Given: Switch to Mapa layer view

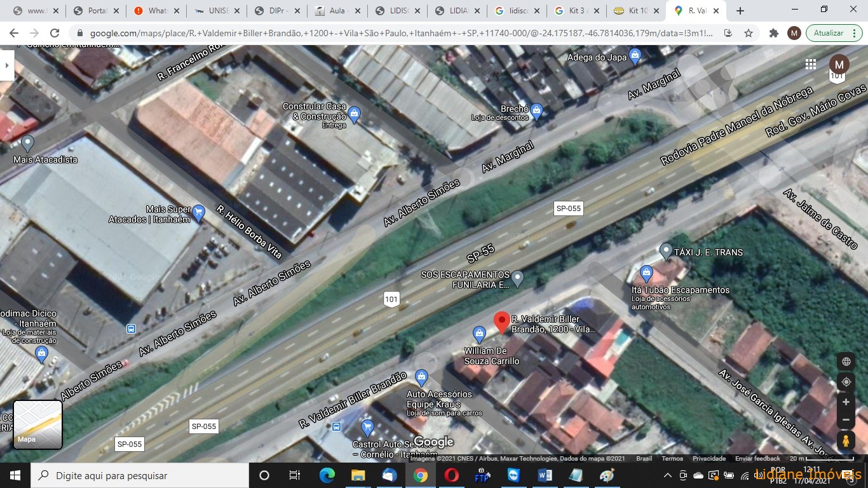Looking at the screenshot, I should point(38,424).
